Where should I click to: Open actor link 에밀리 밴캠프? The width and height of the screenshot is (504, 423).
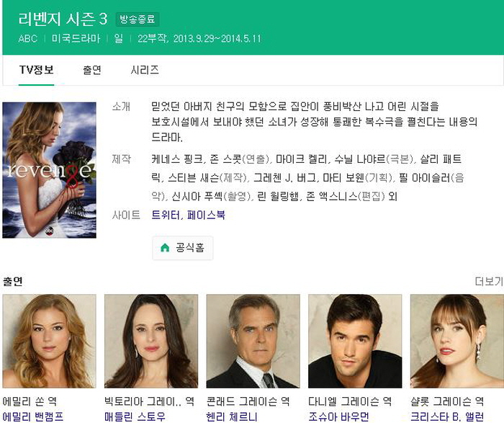[x=33, y=417]
